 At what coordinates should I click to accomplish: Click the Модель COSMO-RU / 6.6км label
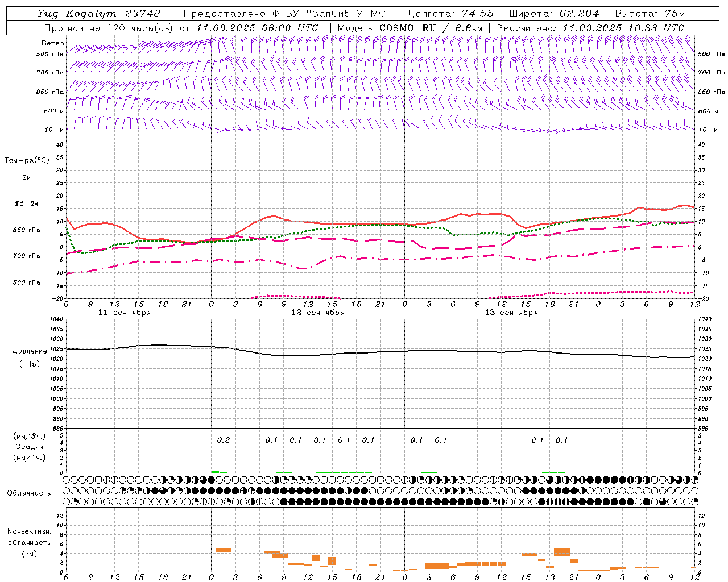410,28
